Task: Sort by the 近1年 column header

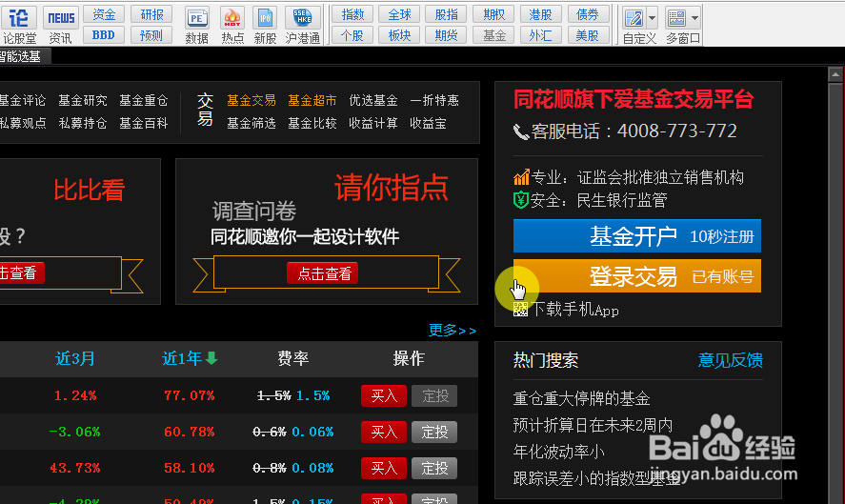Action: 190,358
